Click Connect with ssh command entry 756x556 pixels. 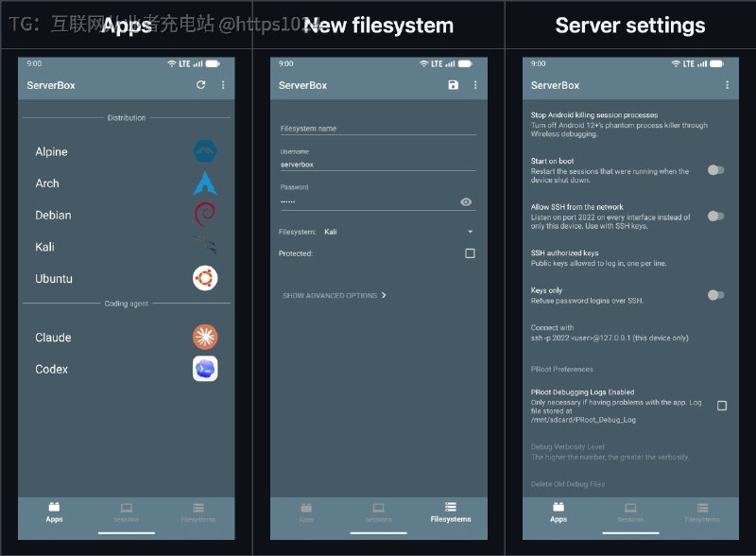tap(629, 333)
